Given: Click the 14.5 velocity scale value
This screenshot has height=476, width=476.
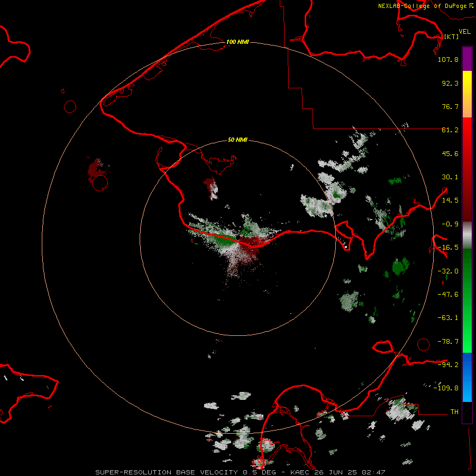Looking at the screenshot, I should coord(450,200).
